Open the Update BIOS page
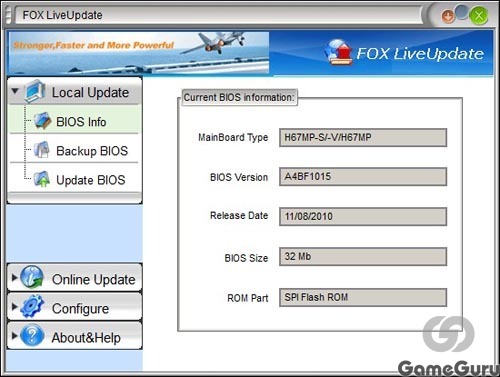This screenshot has height=377, width=500. (x=75, y=180)
